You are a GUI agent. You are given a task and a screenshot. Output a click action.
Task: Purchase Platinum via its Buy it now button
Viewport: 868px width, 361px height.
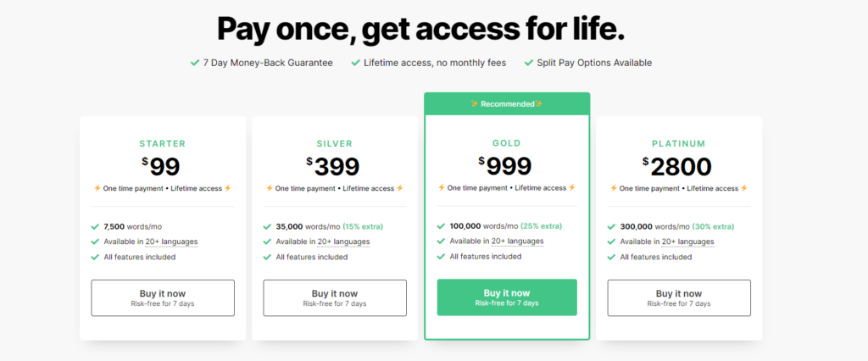[679, 297]
